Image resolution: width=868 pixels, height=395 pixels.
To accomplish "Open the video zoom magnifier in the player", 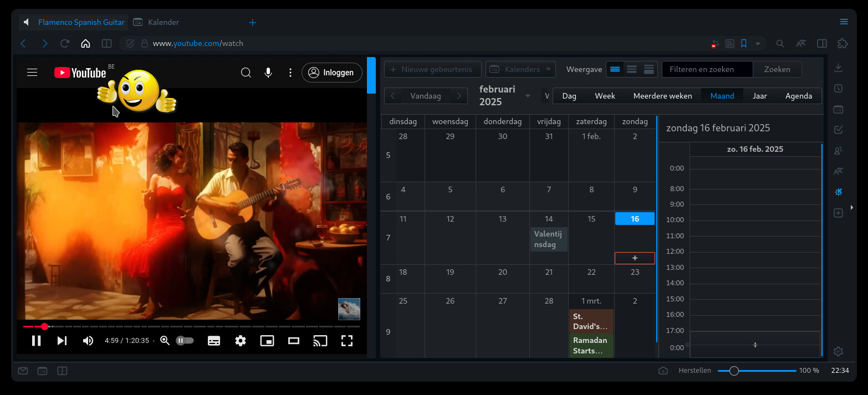I will (x=165, y=341).
